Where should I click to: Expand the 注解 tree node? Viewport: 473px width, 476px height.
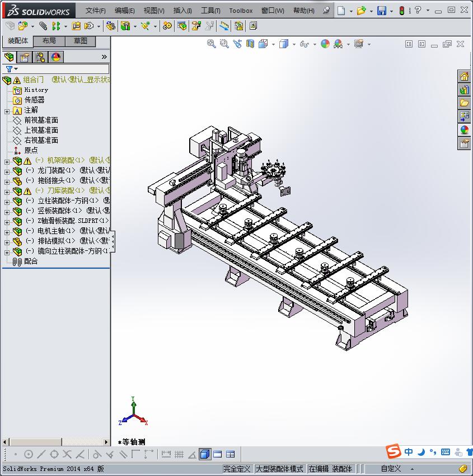pyautogui.click(x=7, y=111)
